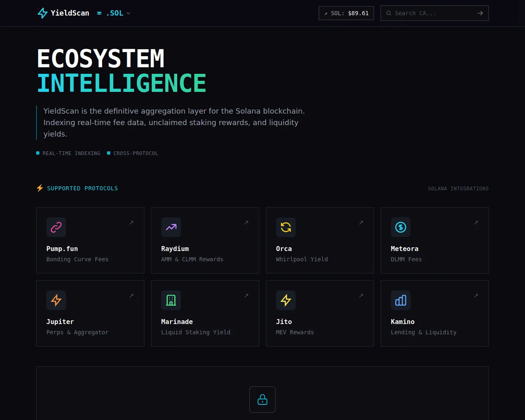525x420 pixels.
Task: Click the Pump.fun chain link icon
Action: (56, 227)
